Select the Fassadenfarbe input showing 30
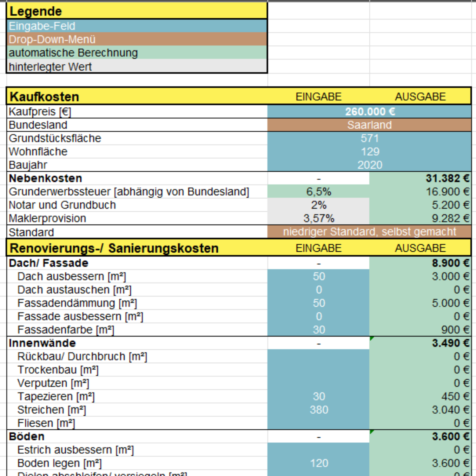476x476 pixels. coord(318,330)
